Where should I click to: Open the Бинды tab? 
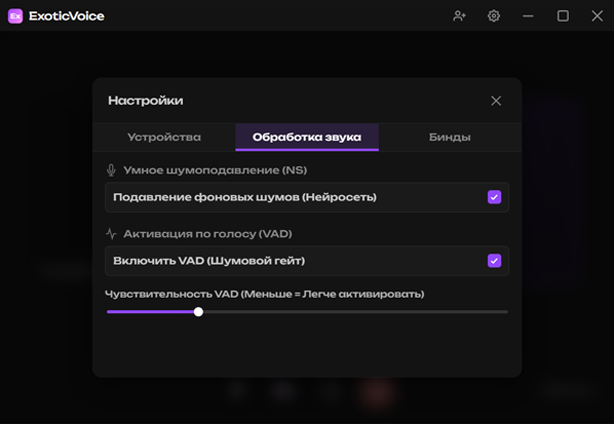point(450,137)
